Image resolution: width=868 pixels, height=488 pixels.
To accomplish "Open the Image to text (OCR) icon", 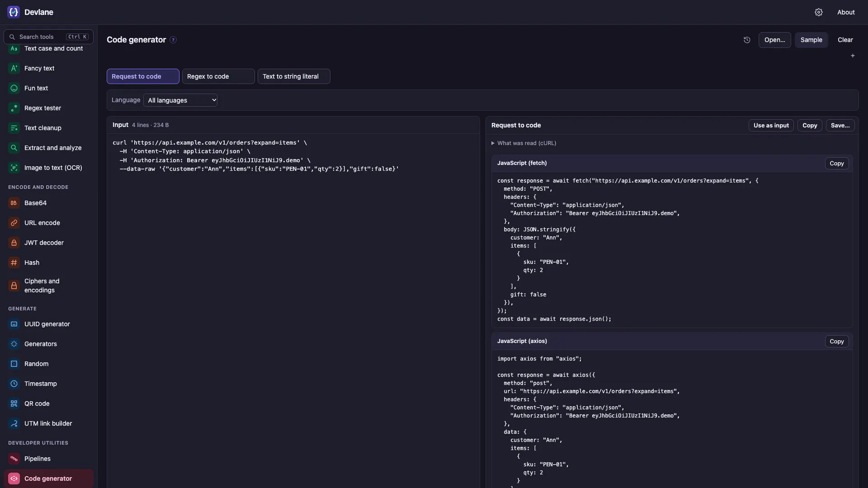I will [x=14, y=168].
